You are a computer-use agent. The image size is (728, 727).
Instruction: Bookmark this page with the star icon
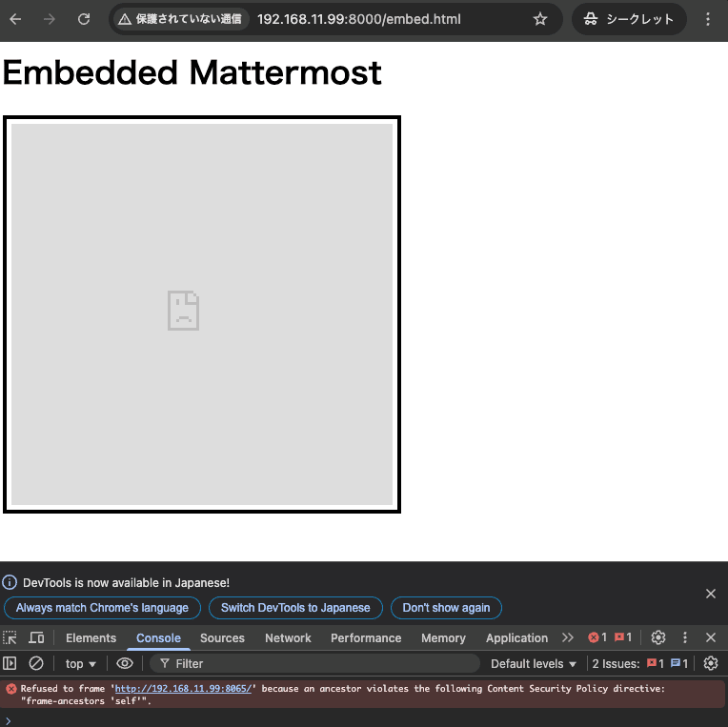coord(540,19)
